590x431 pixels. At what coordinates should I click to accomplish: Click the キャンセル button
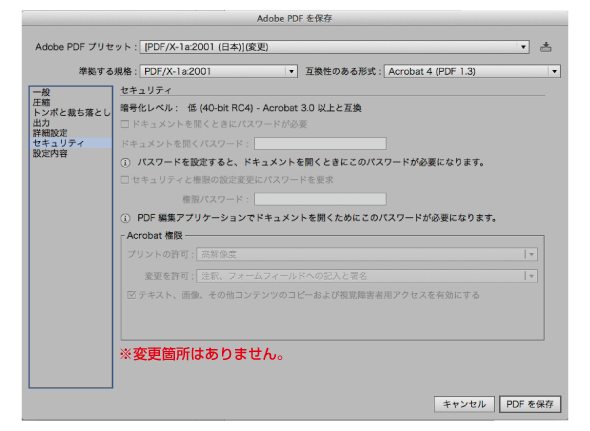click(464, 404)
